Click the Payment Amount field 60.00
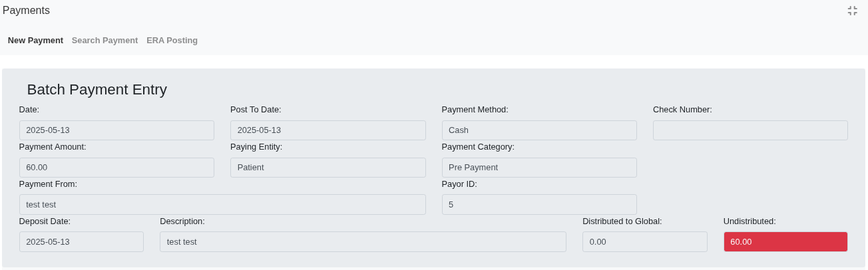This screenshot has width=868, height=270. coord(116,168)
